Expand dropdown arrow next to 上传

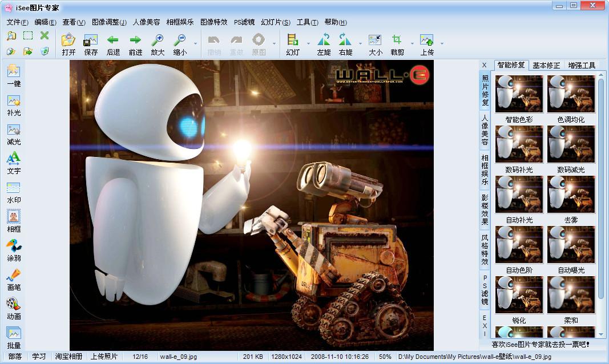click(x=442, y=43)
